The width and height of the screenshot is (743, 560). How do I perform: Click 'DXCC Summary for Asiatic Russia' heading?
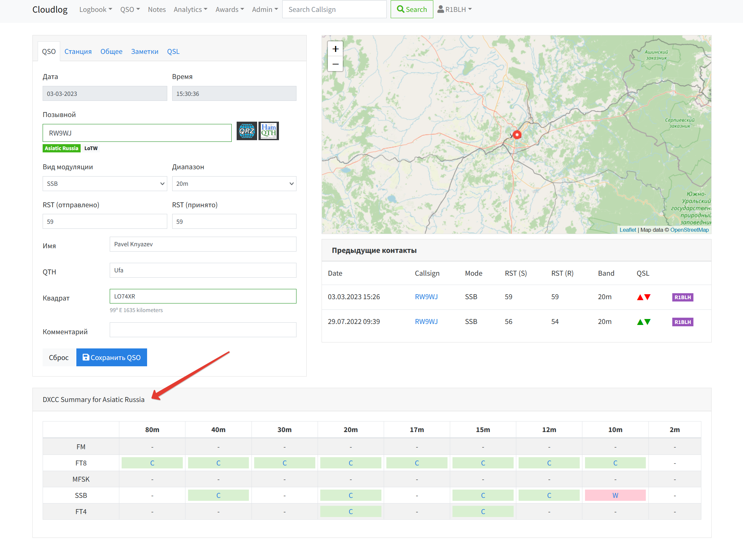click(94, 400)
